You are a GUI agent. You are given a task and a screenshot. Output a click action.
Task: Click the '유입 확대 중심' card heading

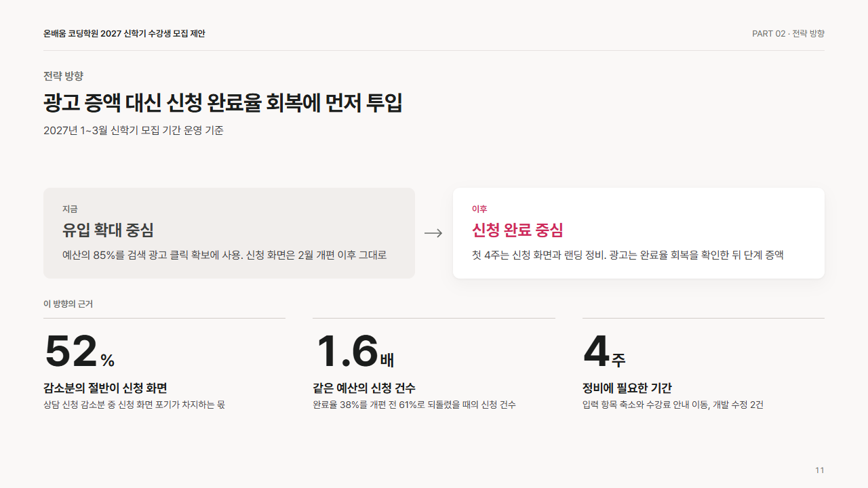pos(108,230)
